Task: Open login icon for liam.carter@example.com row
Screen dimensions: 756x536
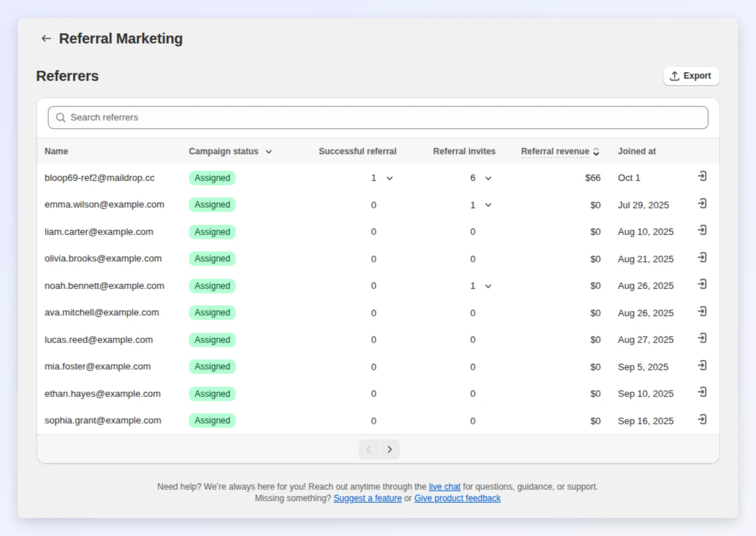Action: click(x=702, y=230)
